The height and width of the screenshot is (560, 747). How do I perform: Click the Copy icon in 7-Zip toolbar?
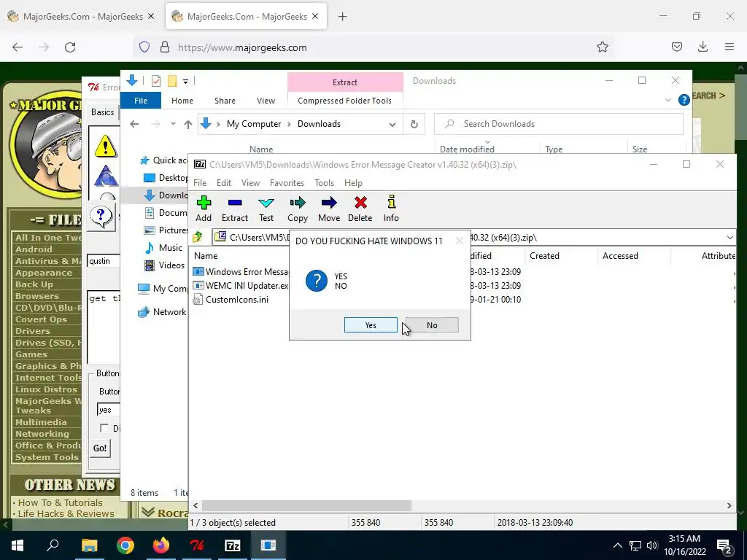298,209
